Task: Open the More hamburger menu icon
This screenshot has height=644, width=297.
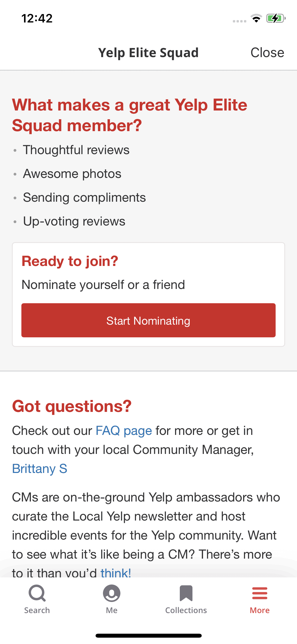Action: [x=260, y=593]
